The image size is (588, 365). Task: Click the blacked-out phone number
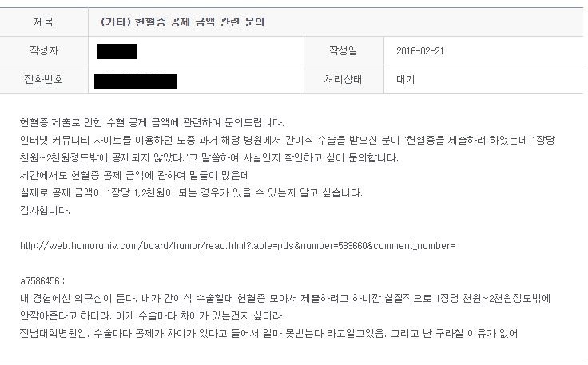tap(135, 81)
